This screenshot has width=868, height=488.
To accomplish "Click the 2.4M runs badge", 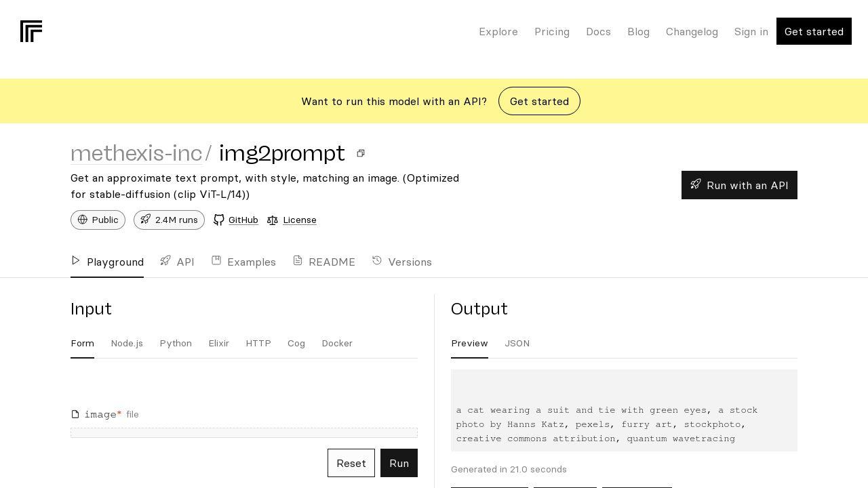I will (x=169, y=220).
